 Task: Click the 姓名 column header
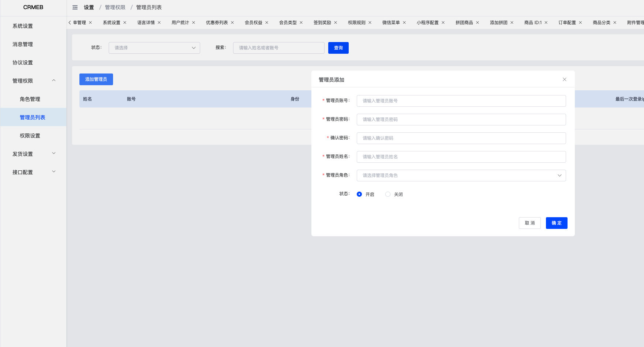tap(87, 99)
